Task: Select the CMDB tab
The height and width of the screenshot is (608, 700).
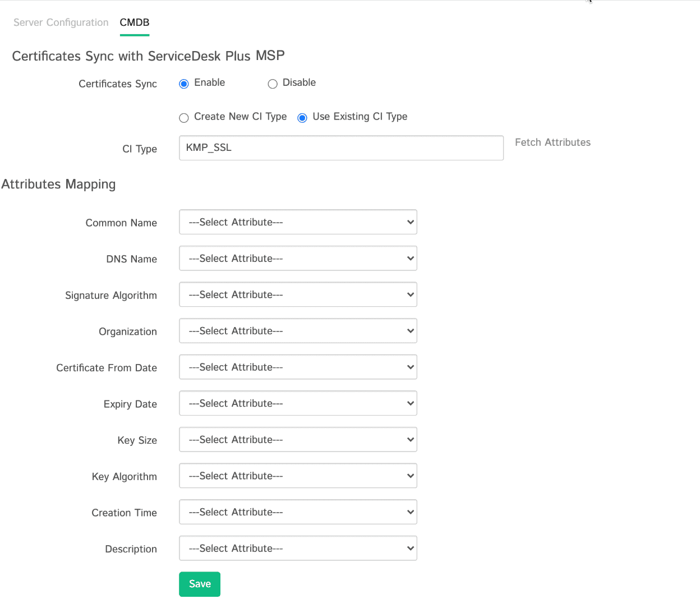Action: click(x=135, y=22)
